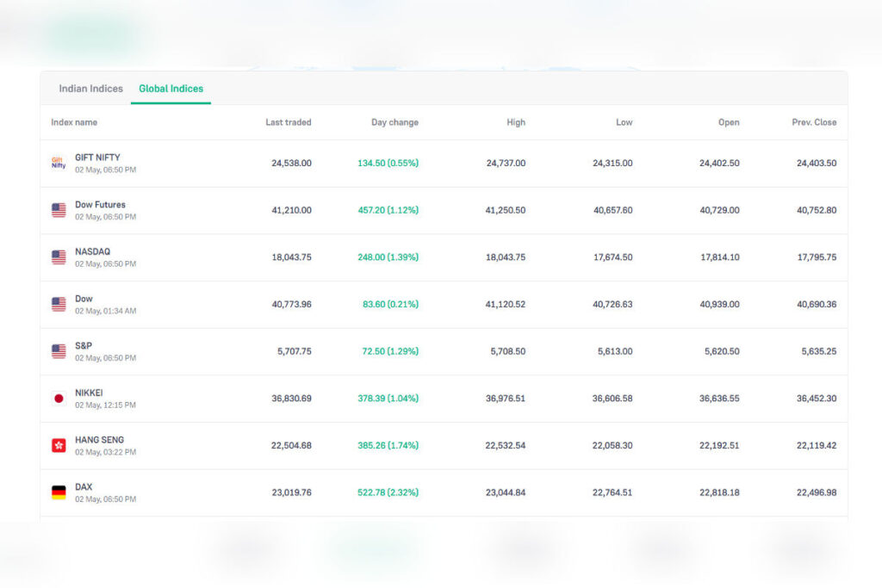Image resolution: width=882 pixels, height=588 pixels.
Task: Click Dow Futures day change 457.20 (1.12%)
Action: coord(388,210)
